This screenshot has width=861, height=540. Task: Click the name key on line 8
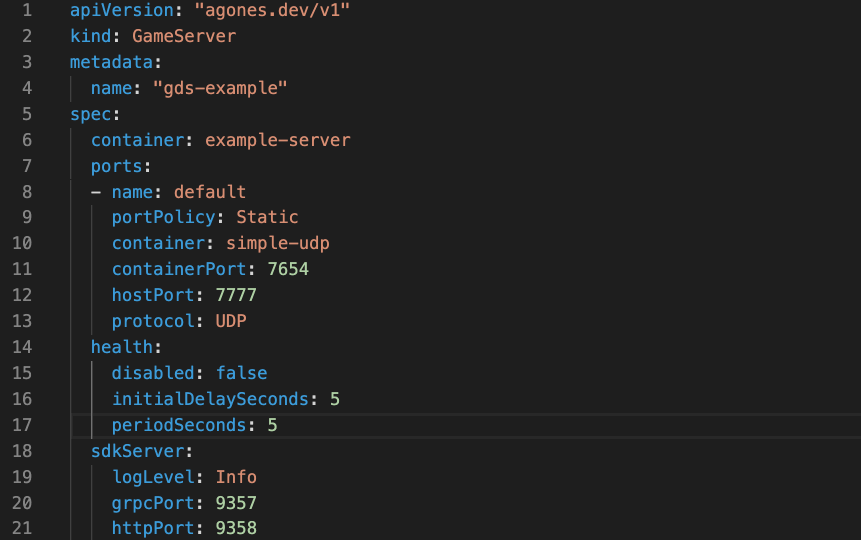(x=132, y=192)
